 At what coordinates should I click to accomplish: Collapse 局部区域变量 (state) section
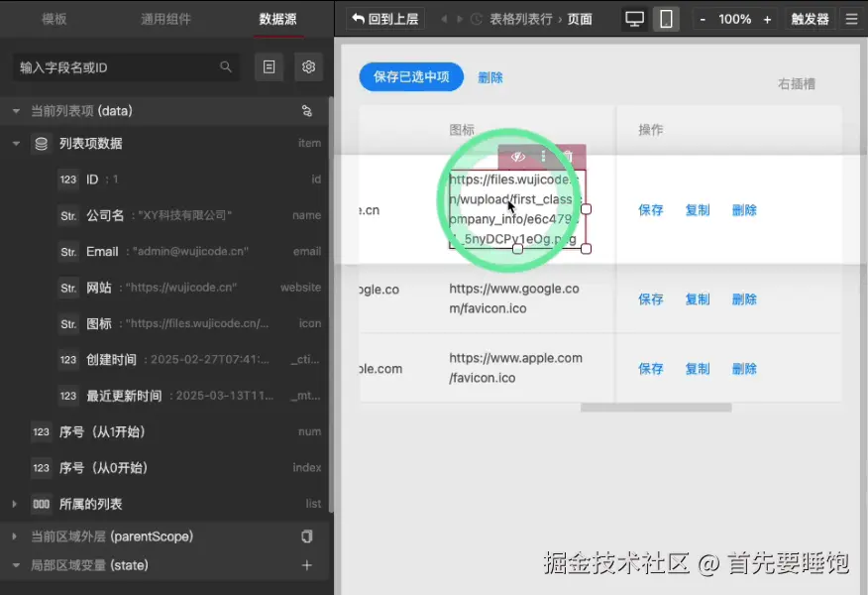(x=16, y=565)
